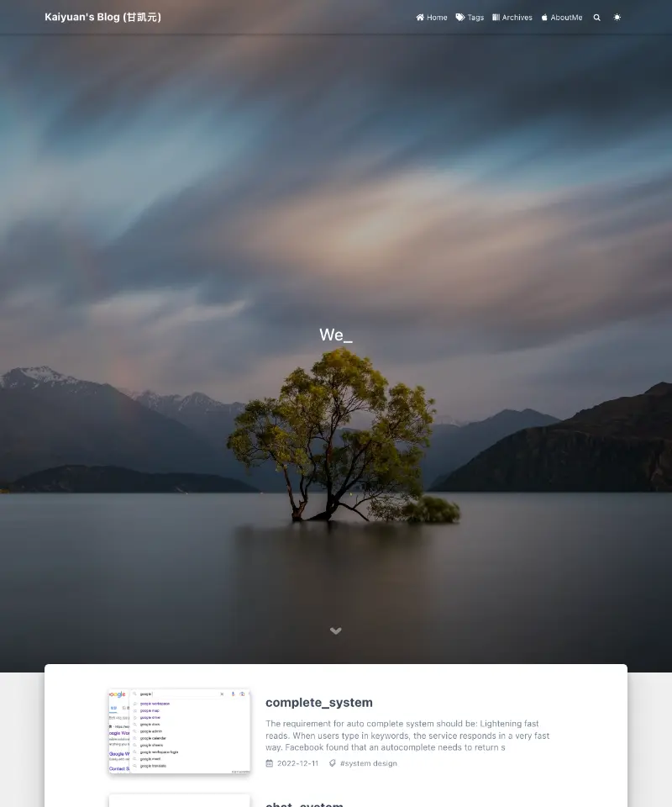Click the tag icon beside #system design
Screen dimensions: 672x807
[333, 763]
